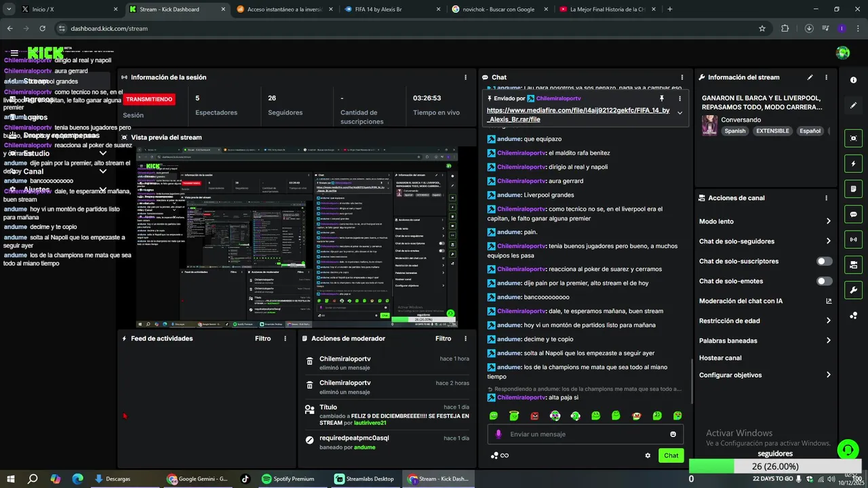Open options menu of Información del stream panel
This screenshot has height=488, width=868.
[x=826, y=77]
